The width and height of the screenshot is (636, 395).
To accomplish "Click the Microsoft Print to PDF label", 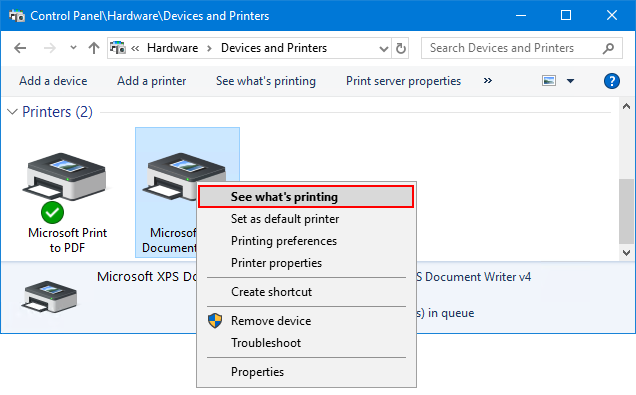I will point(67,240).
